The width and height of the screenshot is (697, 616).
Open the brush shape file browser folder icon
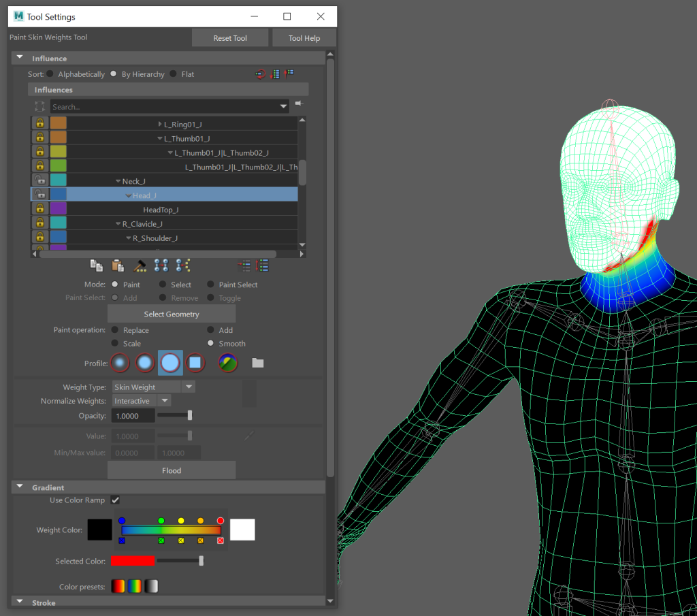257,363
